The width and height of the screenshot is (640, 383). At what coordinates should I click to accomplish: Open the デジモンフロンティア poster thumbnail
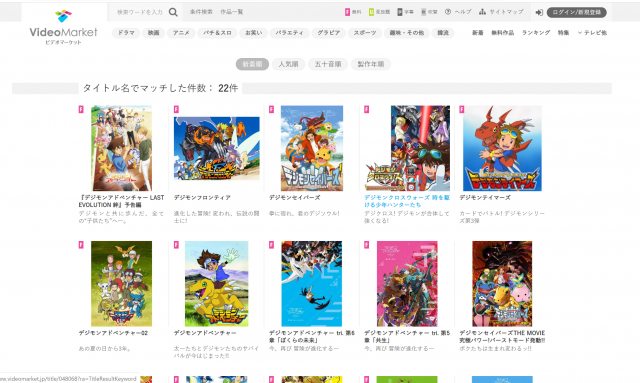217,148
